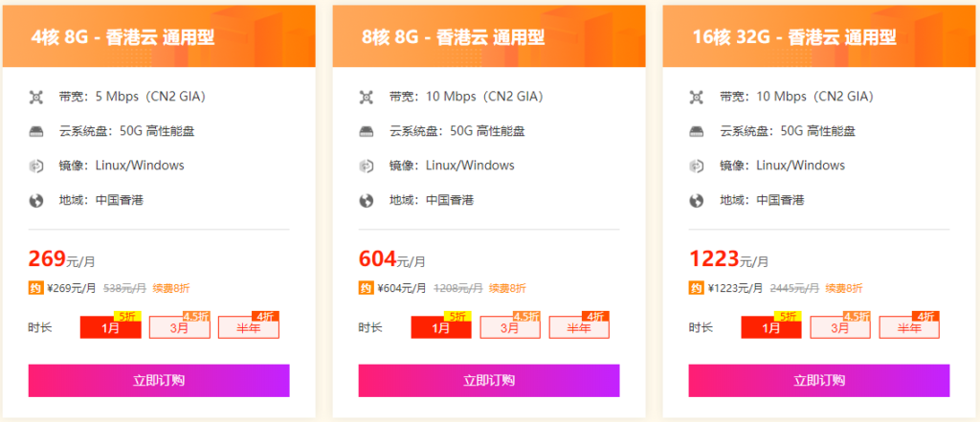Click globe region icon in 4核 8G card
Viewport: 980px width, 422px height.
(36, 201)
